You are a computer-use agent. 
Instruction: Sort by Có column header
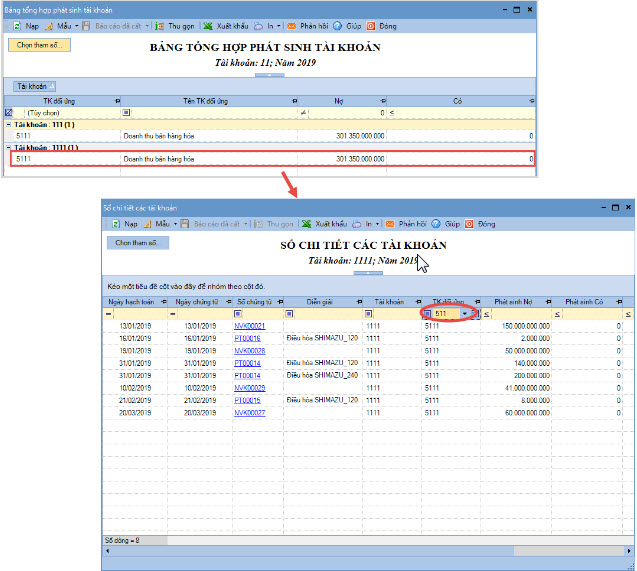[x=457, y=101]
